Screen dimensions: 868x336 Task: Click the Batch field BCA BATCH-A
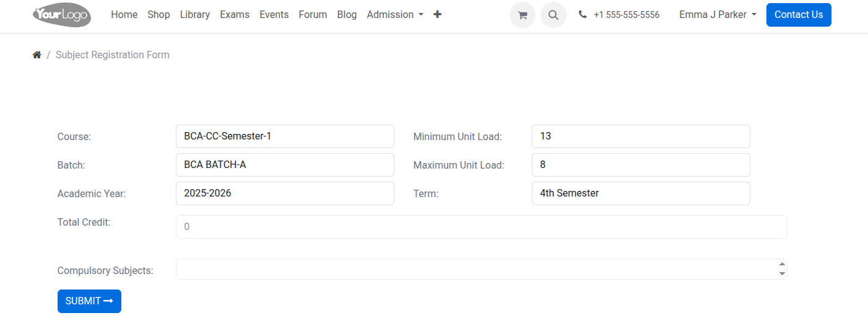pyautogui.click(x=285, y=165)
